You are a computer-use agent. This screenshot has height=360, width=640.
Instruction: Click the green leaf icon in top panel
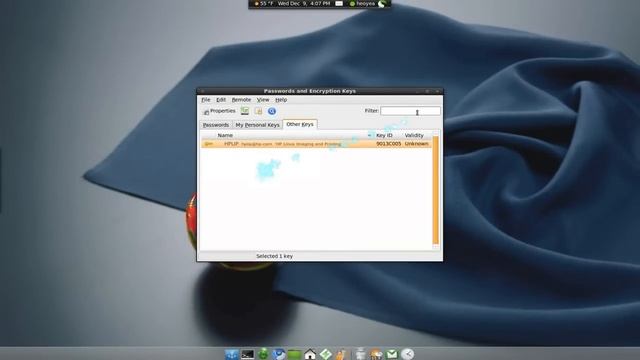tap(382, 4)
